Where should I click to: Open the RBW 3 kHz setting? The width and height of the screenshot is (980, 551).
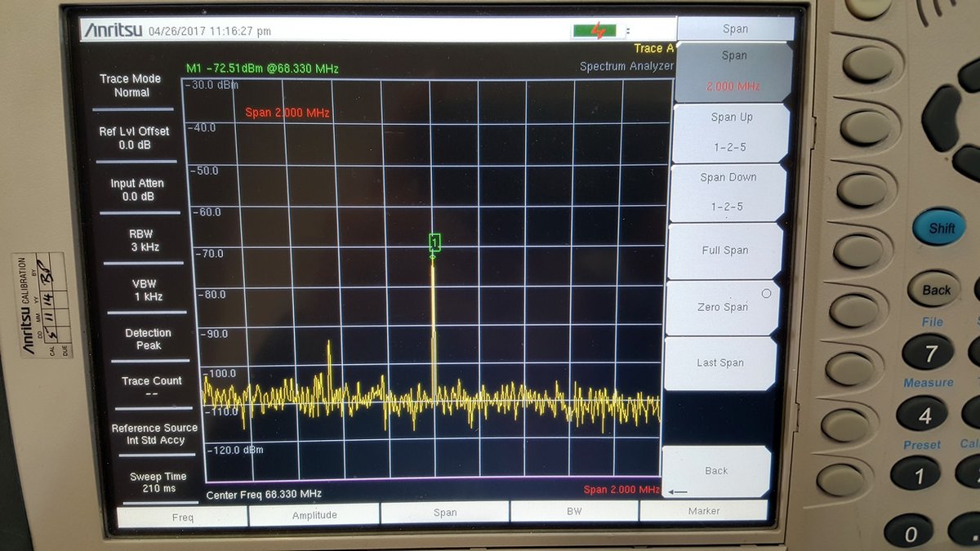click(x=145, y=240)
